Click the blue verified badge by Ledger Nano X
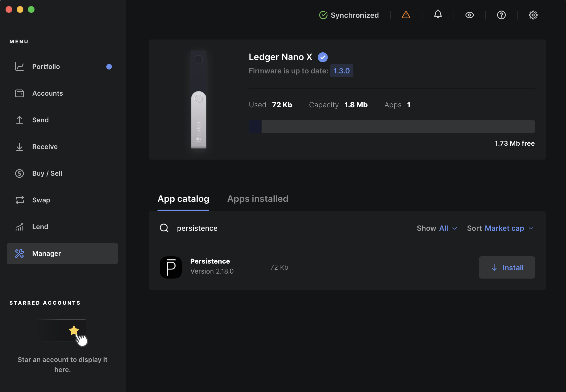This screenshot has height=392, width=566. pyautogui.click(x=323, y=57)
